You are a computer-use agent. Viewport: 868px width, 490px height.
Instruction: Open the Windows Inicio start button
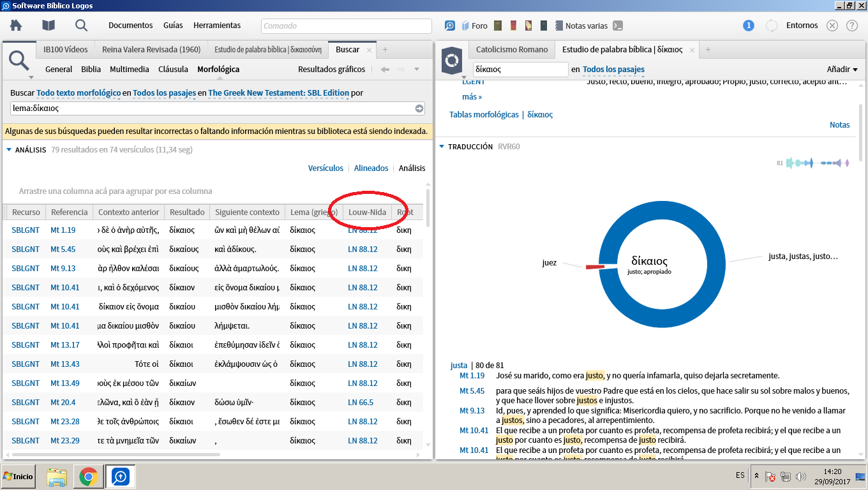[x=19, y=477]
